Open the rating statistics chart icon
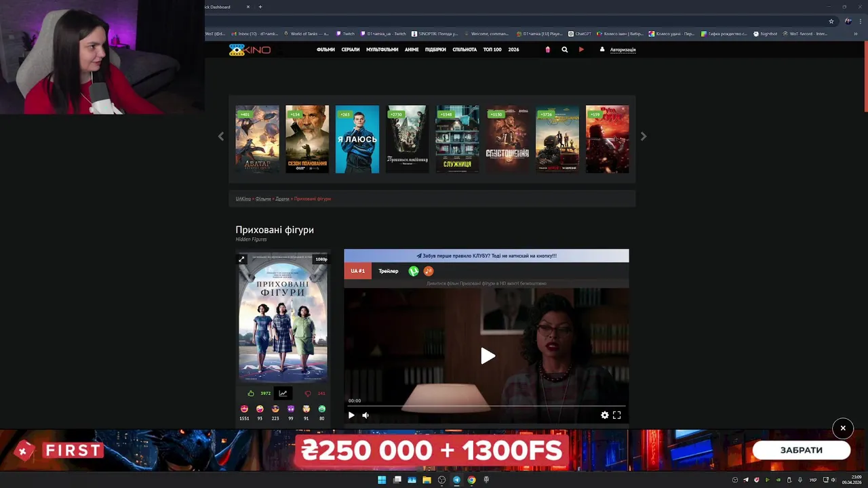 click(283, 393)
